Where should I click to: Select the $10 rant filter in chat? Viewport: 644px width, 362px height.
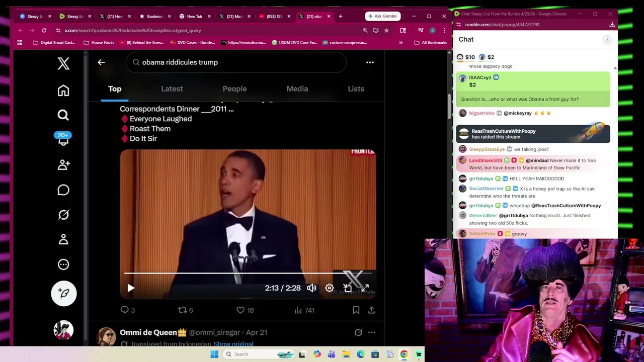click(x=466, y=57)
